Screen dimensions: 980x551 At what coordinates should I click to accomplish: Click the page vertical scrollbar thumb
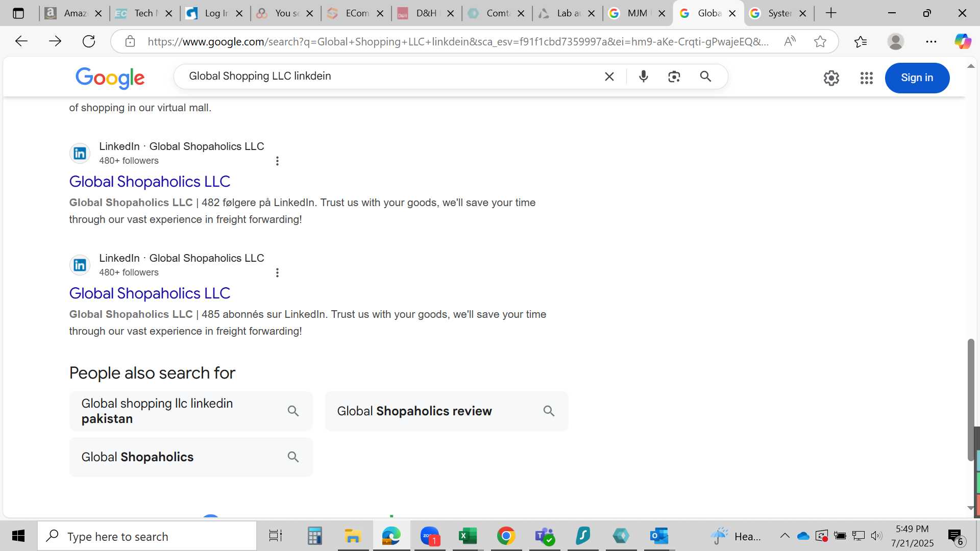(x=971, y=399)
